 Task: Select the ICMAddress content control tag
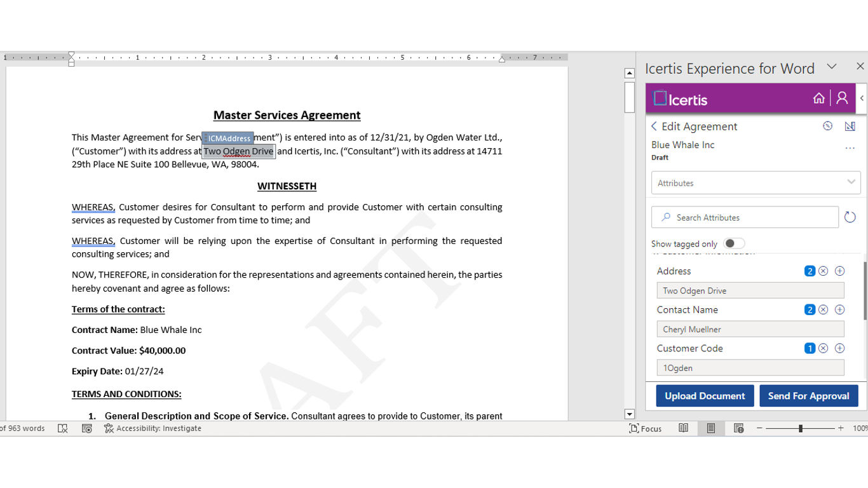(x=227, y=138)
